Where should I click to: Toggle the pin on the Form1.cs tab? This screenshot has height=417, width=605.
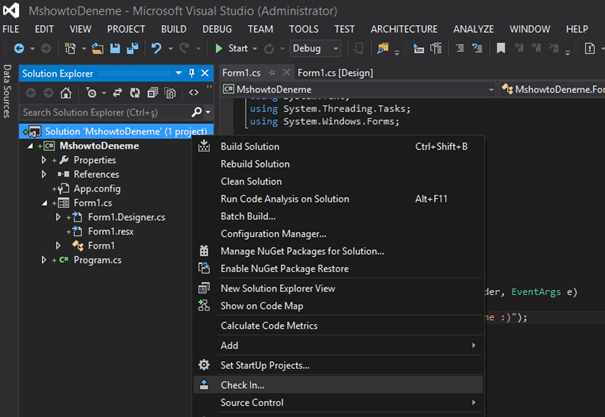272,73
